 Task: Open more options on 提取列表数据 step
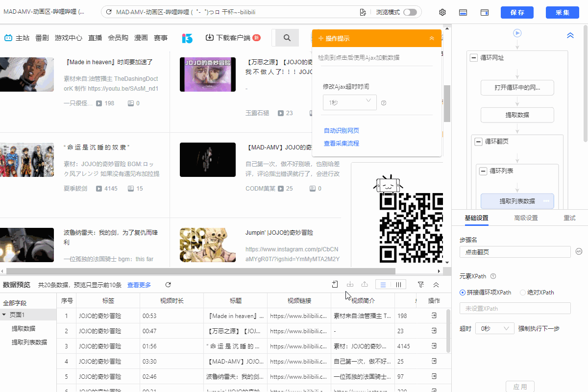coord(546,201)
